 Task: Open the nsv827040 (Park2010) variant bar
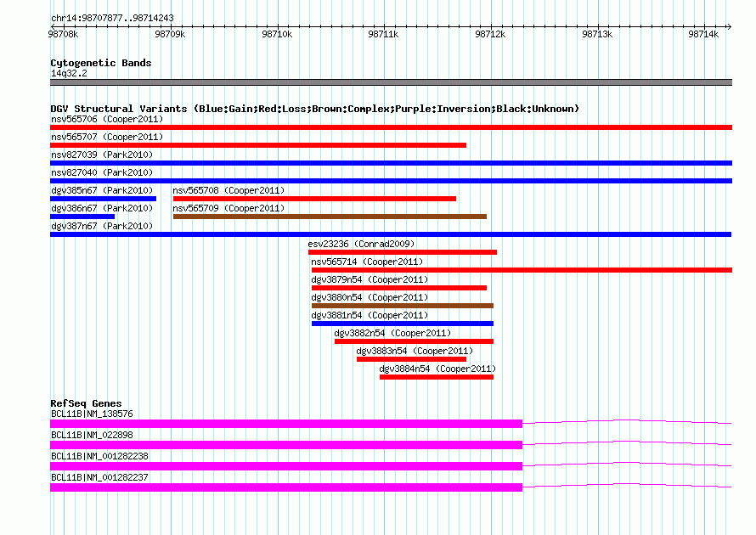coord(391,181)
